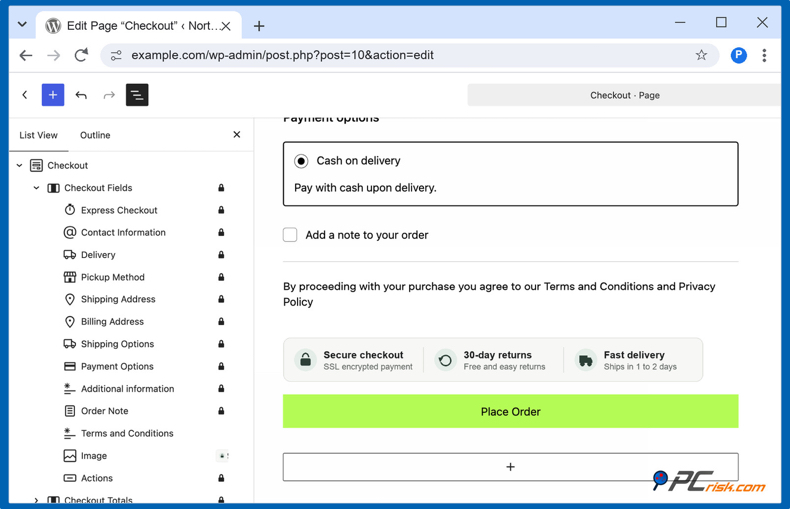View site information icon in address bar

coord(116,55)
